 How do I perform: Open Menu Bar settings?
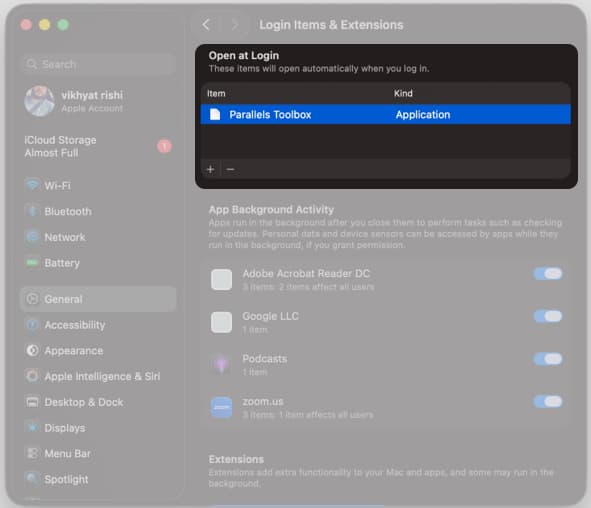(98, 453)
